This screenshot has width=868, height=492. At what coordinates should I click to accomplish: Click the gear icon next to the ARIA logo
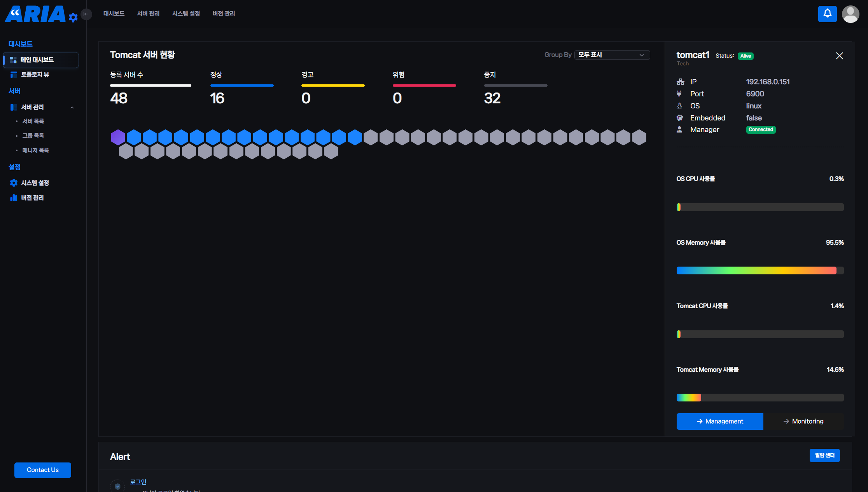click(x=73, y=17)
